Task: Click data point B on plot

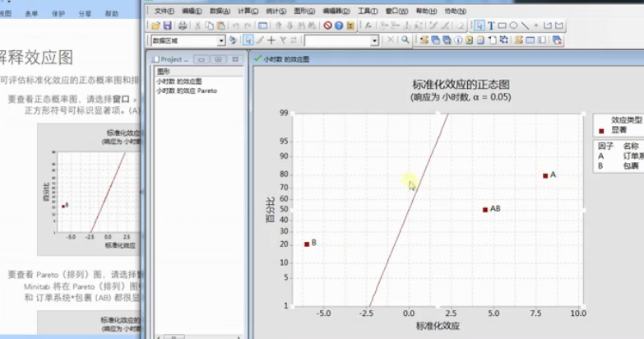Action: (307, 244)
